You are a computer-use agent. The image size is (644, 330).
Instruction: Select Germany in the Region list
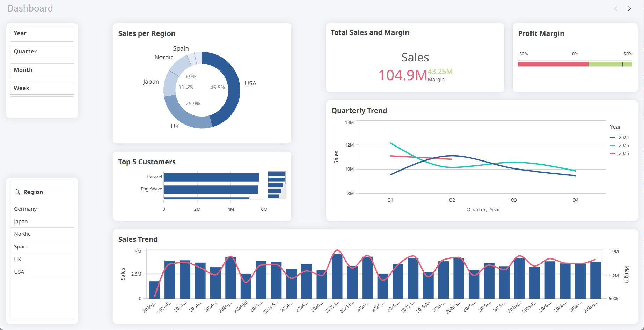[42, 209]
